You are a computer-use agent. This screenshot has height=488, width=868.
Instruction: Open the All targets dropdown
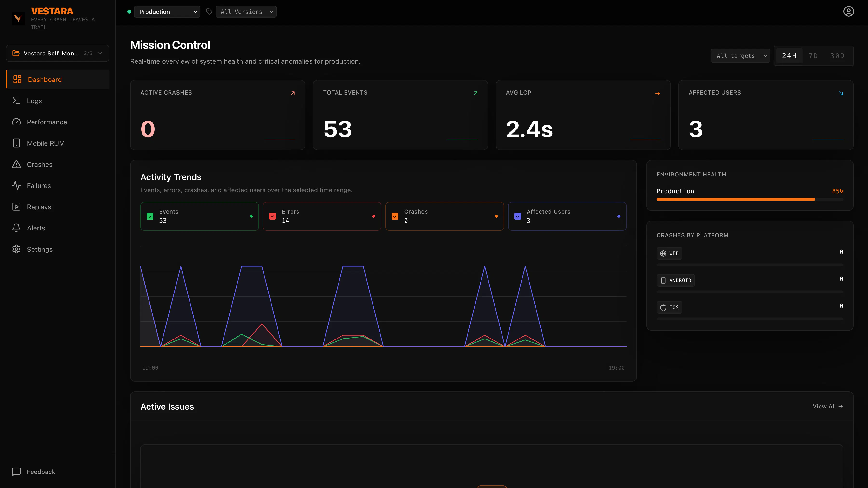pos(740,56)
